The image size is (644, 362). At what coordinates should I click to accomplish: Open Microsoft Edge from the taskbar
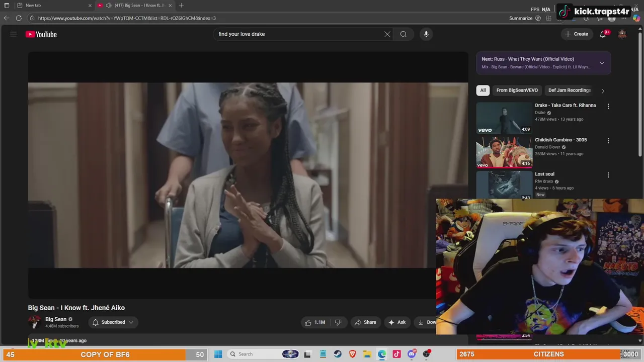point(382,354)
